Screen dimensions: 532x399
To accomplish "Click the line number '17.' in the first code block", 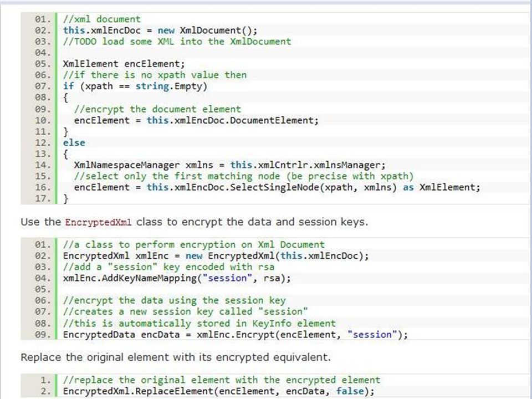I will coord(43,198).
